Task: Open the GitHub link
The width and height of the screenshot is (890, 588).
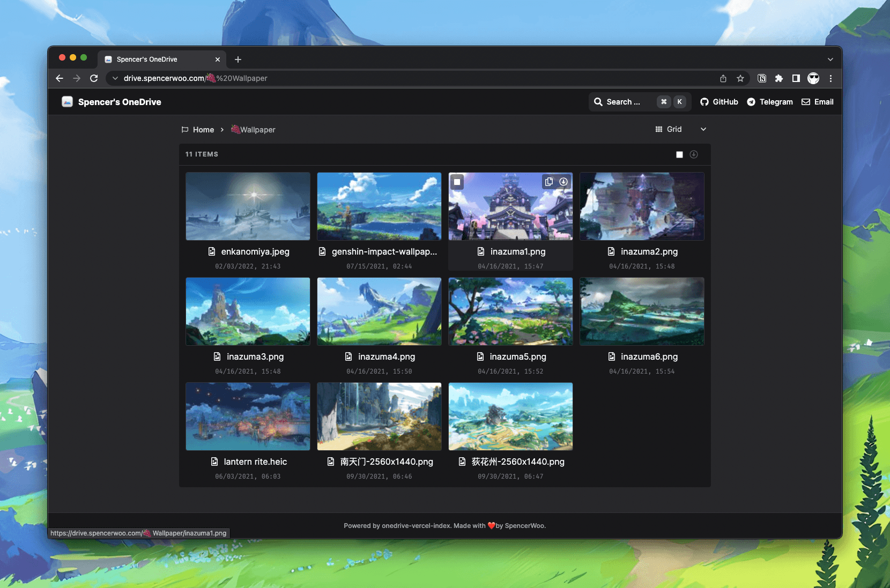Action: point(719,102)
